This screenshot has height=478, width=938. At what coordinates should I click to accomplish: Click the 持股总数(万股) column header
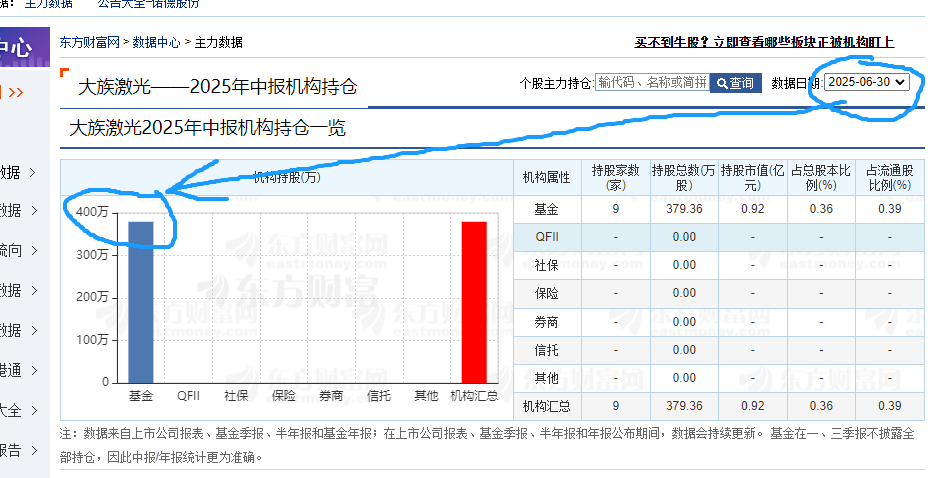coord(684,178)
